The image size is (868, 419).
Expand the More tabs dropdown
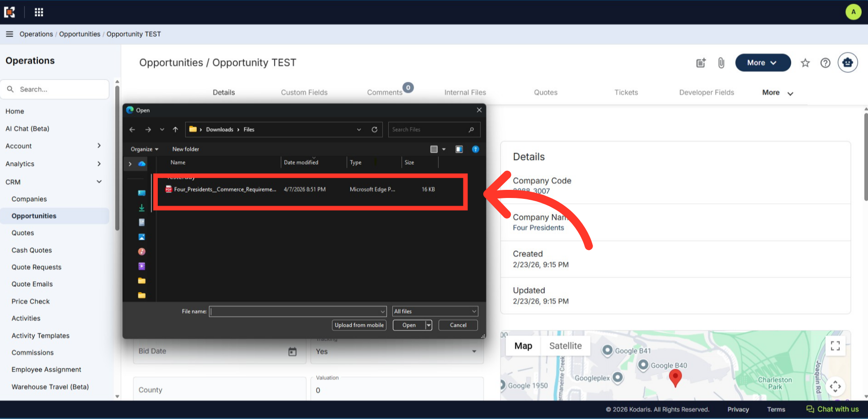(778, 93)
